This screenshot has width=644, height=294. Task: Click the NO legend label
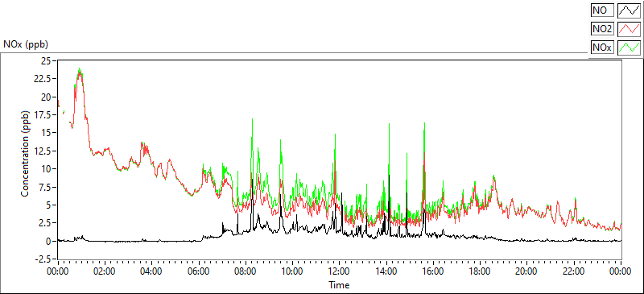[602, 10]
